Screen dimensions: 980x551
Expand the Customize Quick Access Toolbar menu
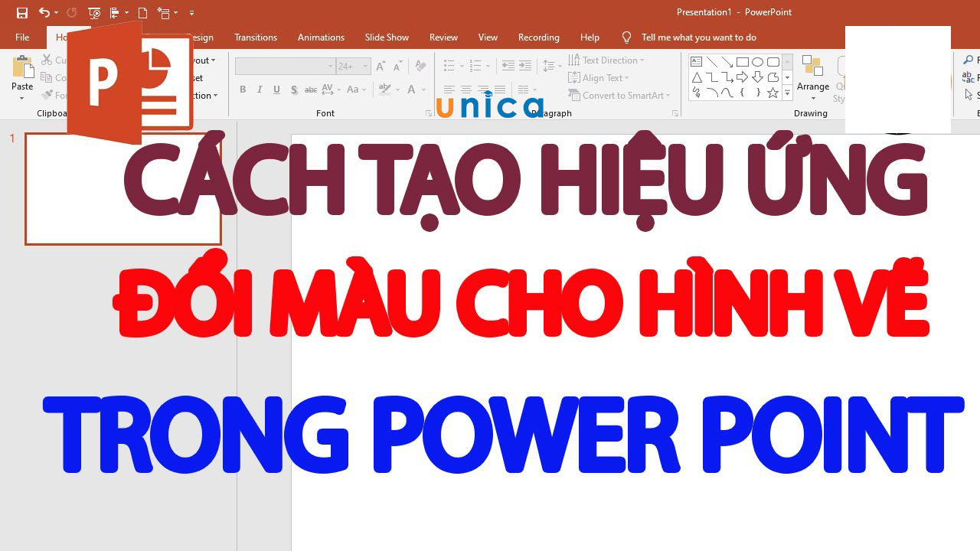[191, 13]
